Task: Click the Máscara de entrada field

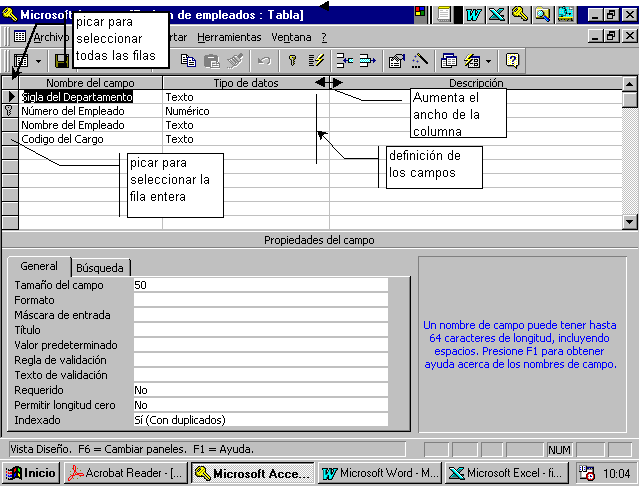Action: [260, 315]
